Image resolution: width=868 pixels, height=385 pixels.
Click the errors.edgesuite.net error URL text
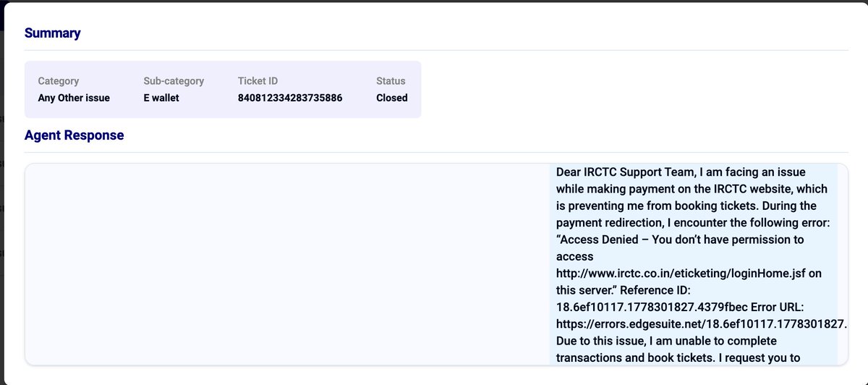(701, 323)
